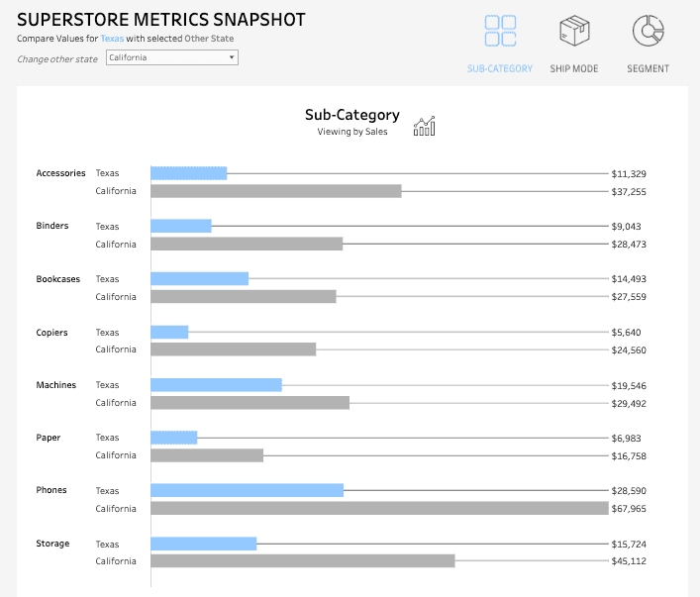
Task: Click the $67,965 California Phones value
Action: [629, 508]
